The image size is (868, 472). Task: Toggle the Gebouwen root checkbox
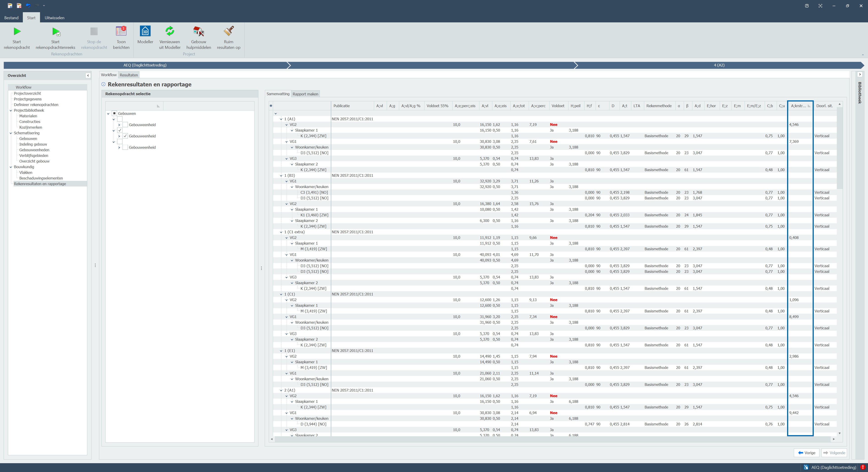(114, 113)
